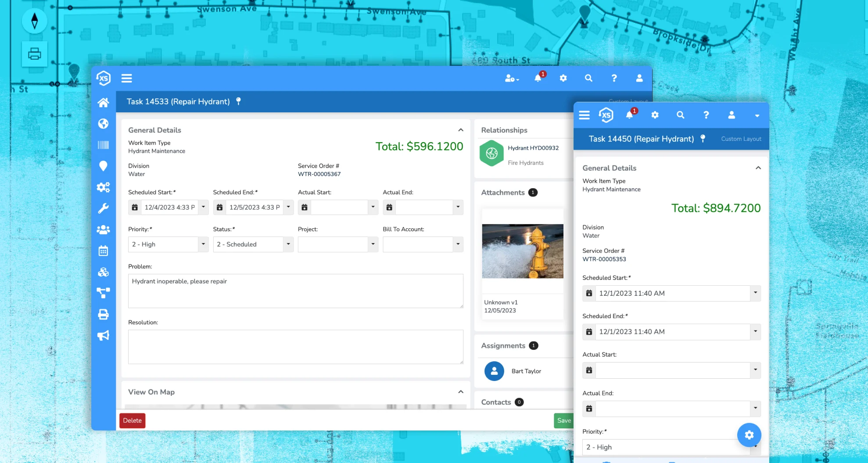Open the globe map icon in sidebar
868x463 pixels.
pos(103,124)
